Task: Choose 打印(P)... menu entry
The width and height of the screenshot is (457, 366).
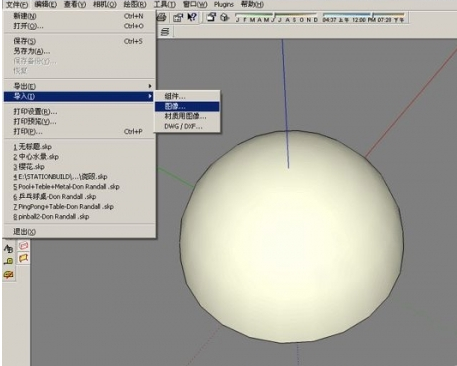Action: 79,132
